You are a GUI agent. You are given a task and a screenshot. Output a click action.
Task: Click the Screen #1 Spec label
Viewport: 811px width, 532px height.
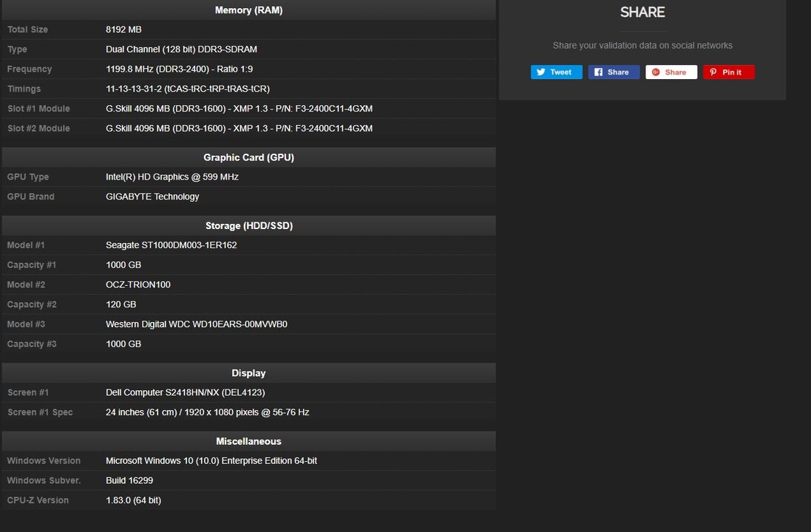pyautogui.click(x=40, y=412)
